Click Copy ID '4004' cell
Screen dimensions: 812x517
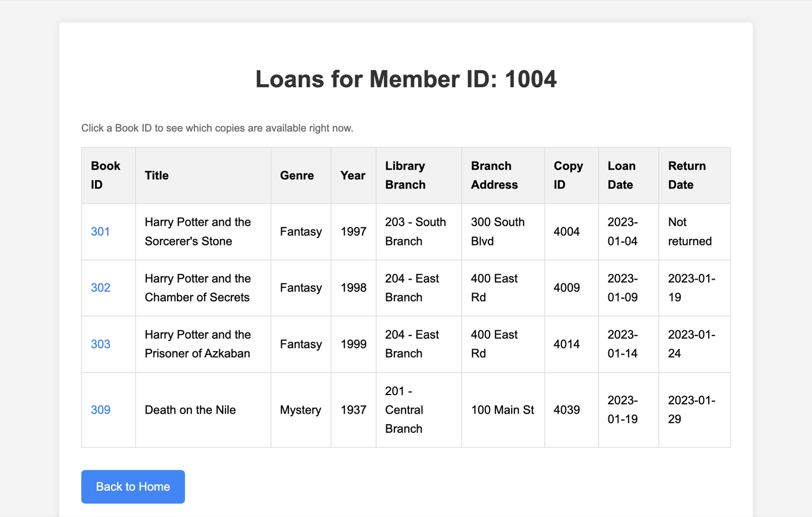click(x=571, y=232)
